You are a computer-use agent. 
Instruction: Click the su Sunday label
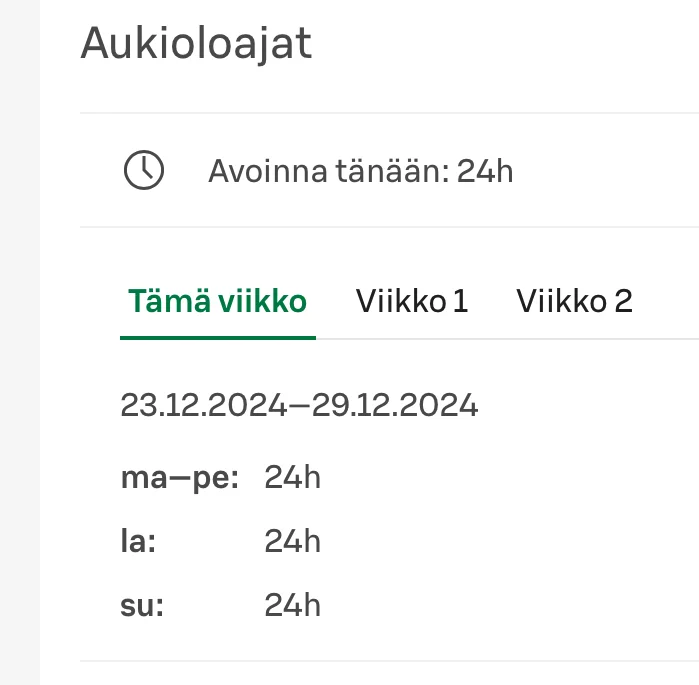(141, 605)
